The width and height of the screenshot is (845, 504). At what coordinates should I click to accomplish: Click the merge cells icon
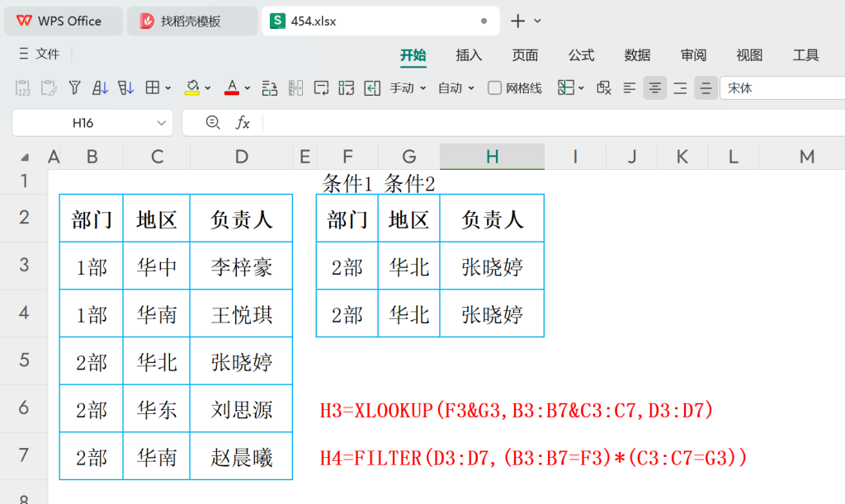tap(347, 87)
